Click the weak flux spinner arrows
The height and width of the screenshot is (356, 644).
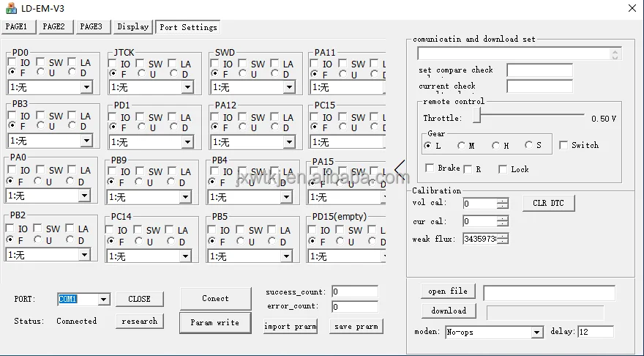tap(503, 239)
